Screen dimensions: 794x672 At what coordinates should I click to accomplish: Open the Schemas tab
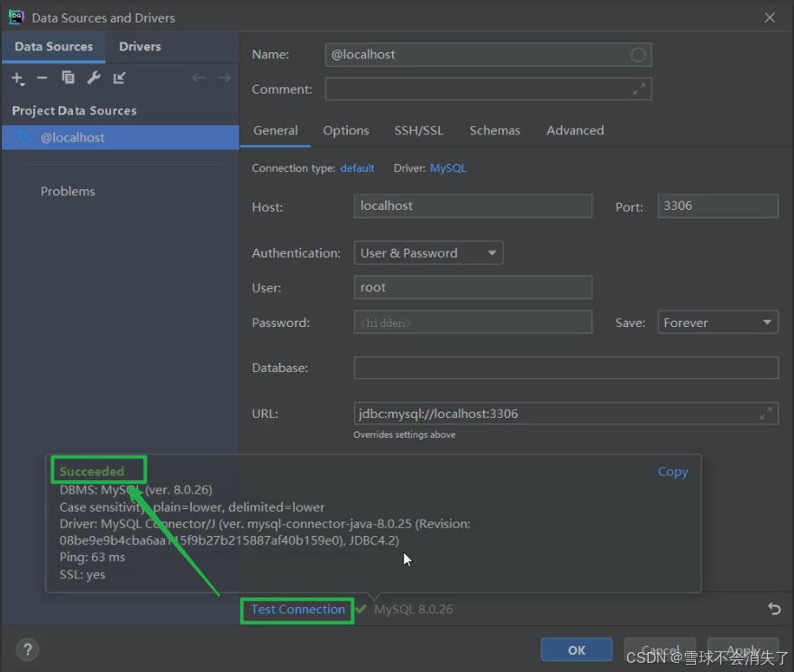(495, 131)
